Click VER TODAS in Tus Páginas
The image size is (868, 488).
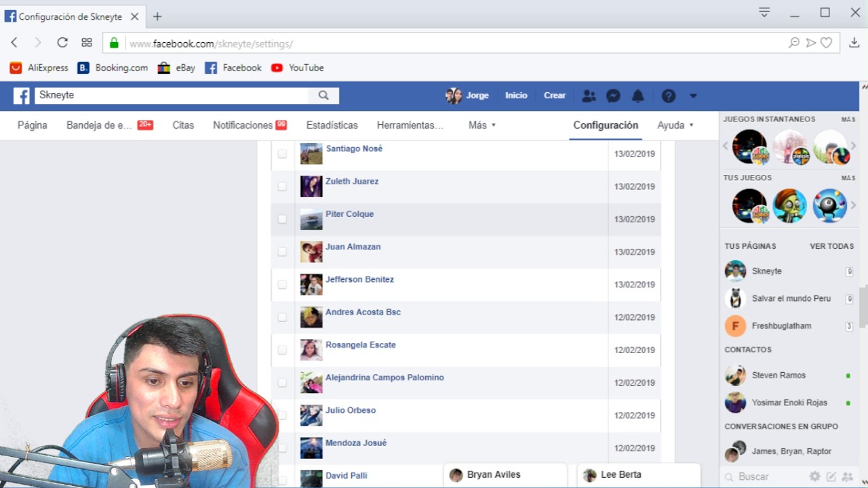(831, 246)
